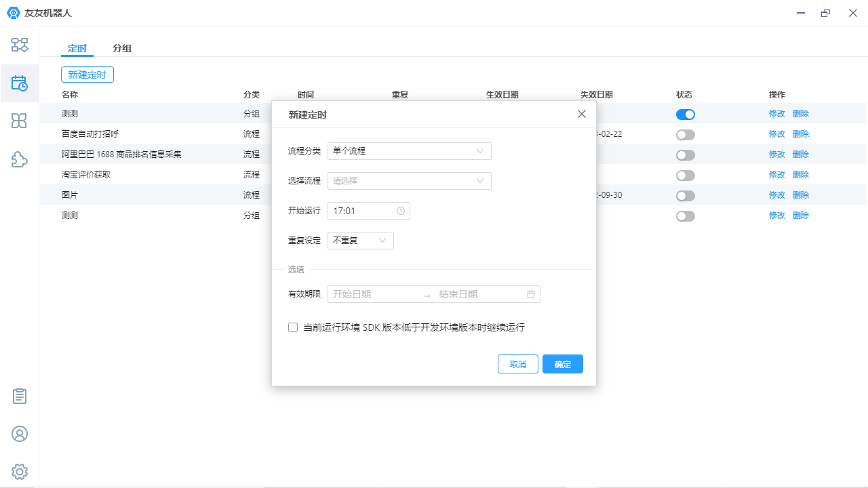
Task: Select the calendar schedule icon in sidebar
Action: (20, 83)
